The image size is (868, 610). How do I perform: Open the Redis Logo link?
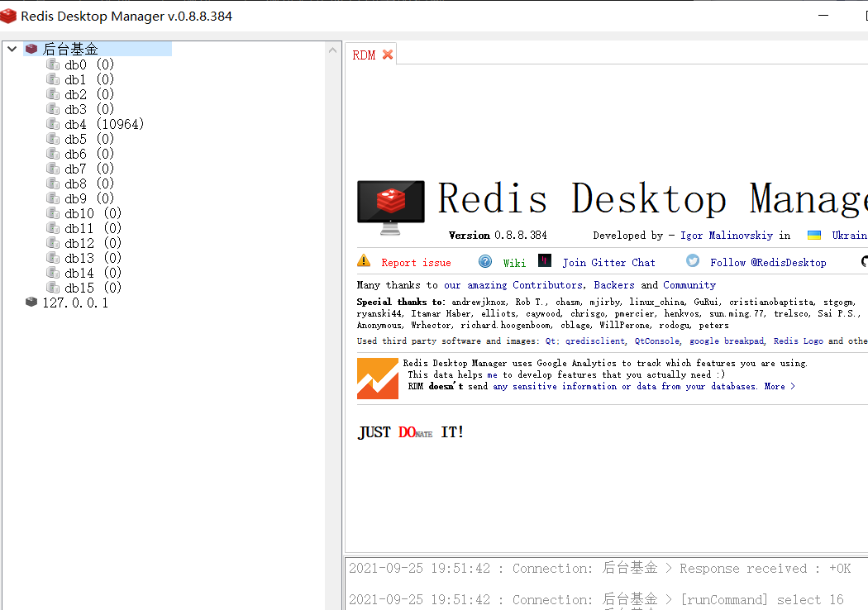798,341
